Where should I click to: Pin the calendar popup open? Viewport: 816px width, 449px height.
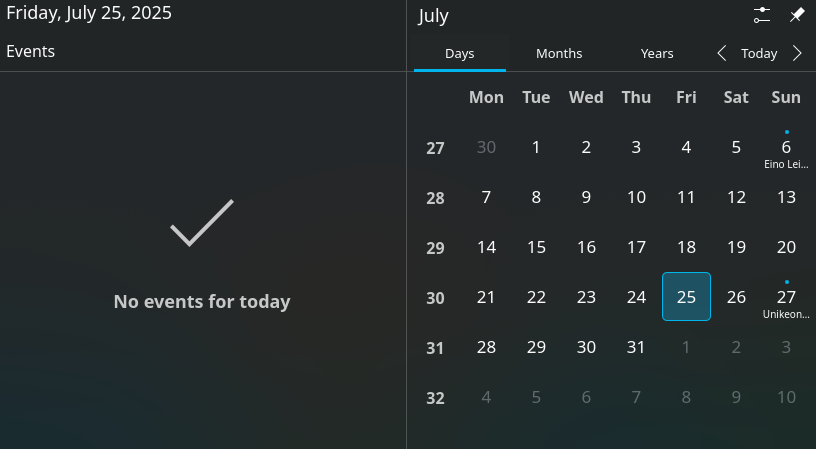[797, 15]
